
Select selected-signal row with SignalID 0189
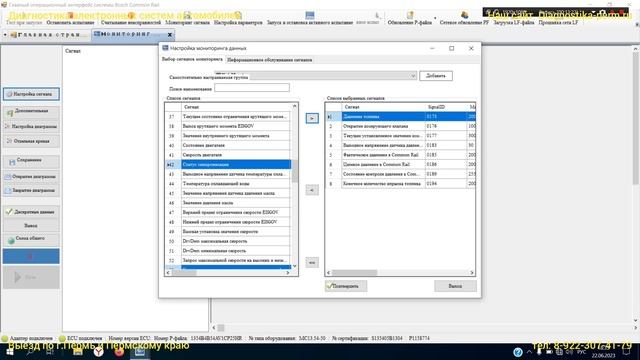[x=400, y=174]
